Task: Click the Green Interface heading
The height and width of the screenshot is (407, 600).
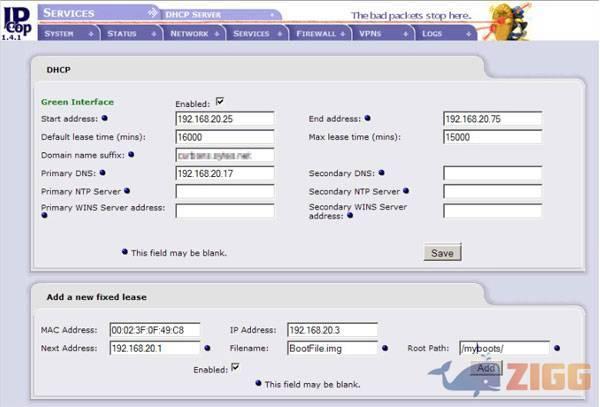Action: pos(78,102)
